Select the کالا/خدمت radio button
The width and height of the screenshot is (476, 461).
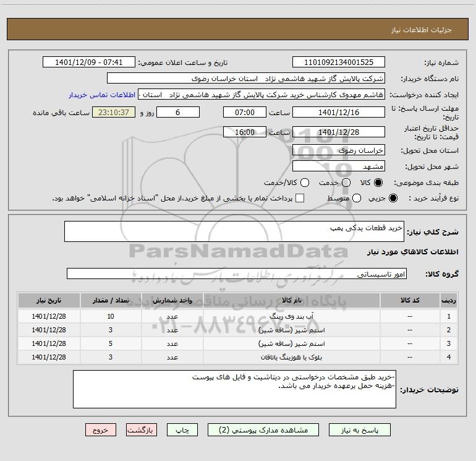[x=305, y=183]
